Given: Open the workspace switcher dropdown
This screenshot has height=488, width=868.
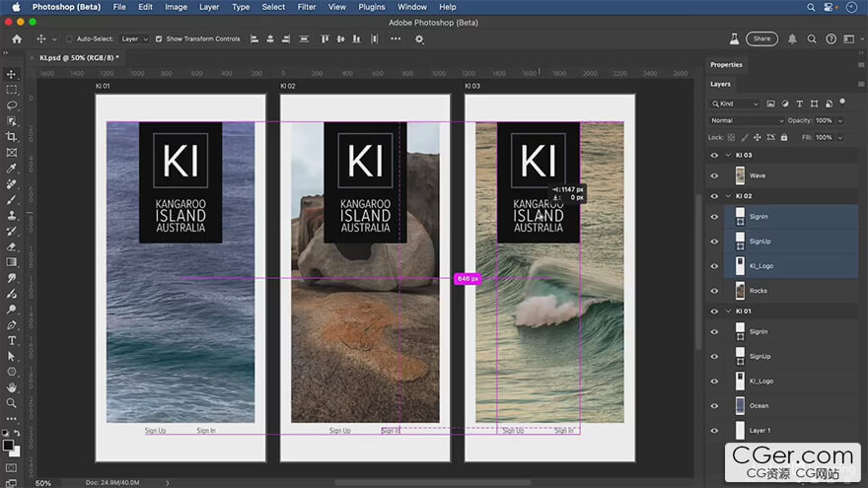Looking at the screenshot, I should [852, 38].
